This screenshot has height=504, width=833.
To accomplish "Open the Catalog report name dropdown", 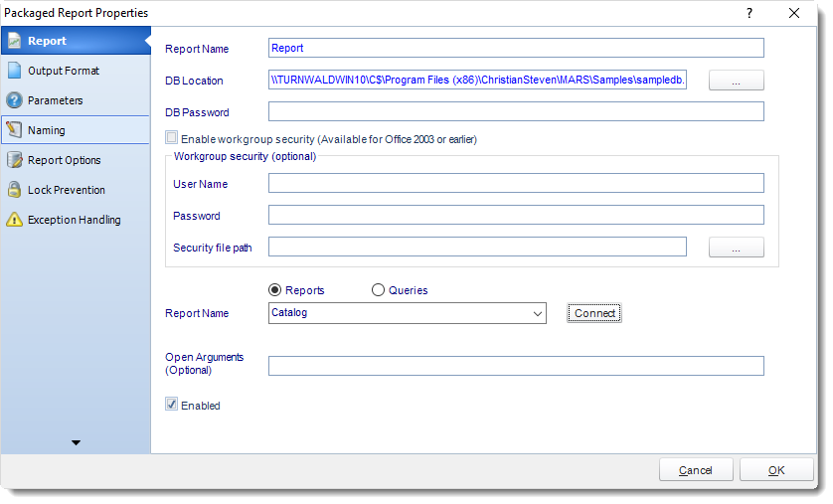I will [408, 313].
